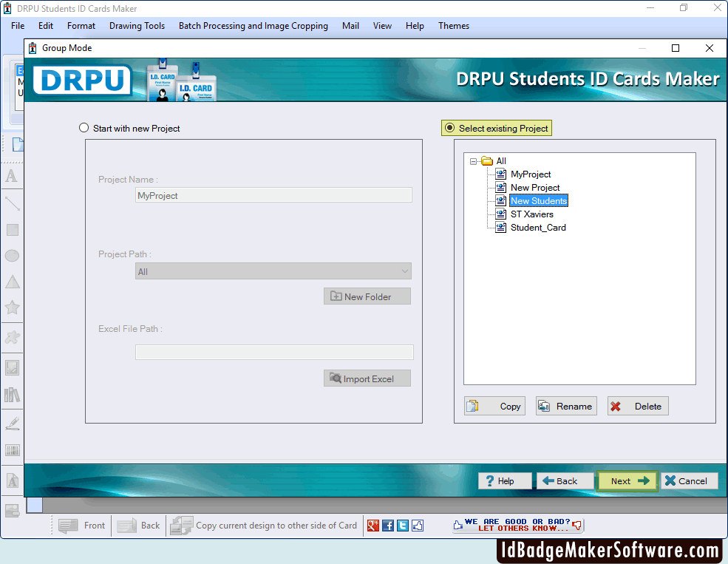This screenshot has width=728, height=564.
Task: Click the All folder icon in tree
Action: [487, 161]
